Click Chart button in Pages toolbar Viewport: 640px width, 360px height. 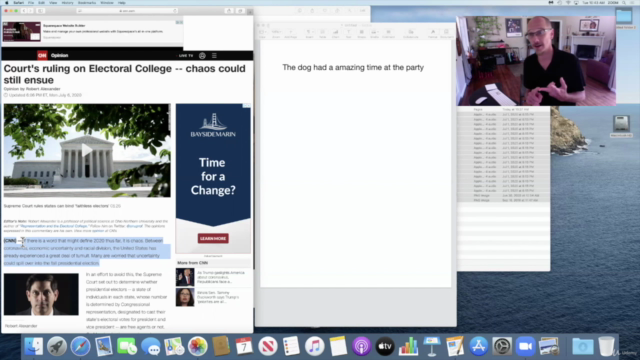click(336, 33)
